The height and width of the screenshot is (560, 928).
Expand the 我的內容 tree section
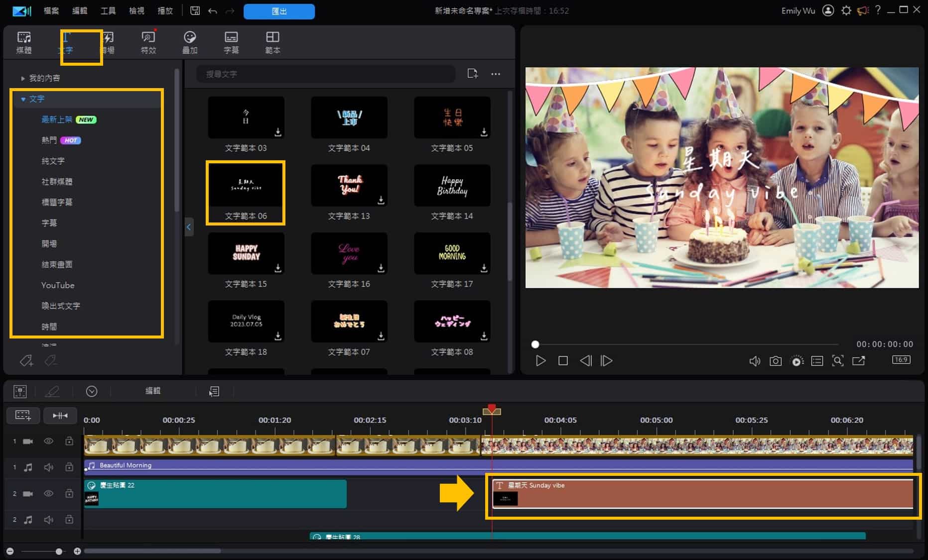pos(23,78)
